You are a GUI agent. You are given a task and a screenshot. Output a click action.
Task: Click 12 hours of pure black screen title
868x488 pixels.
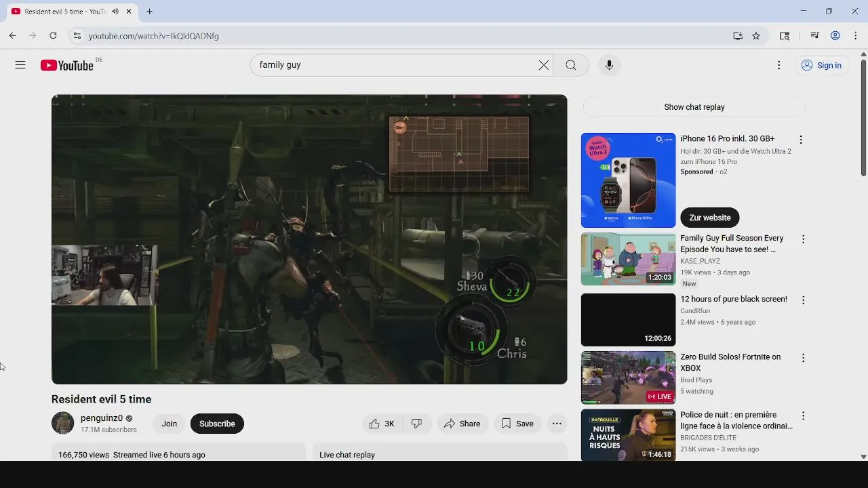(734, 300)
